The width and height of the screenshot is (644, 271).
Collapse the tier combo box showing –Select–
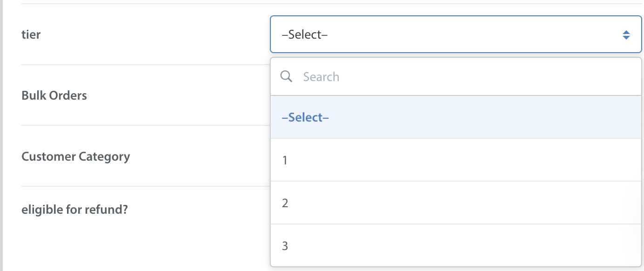pos(456,34)
